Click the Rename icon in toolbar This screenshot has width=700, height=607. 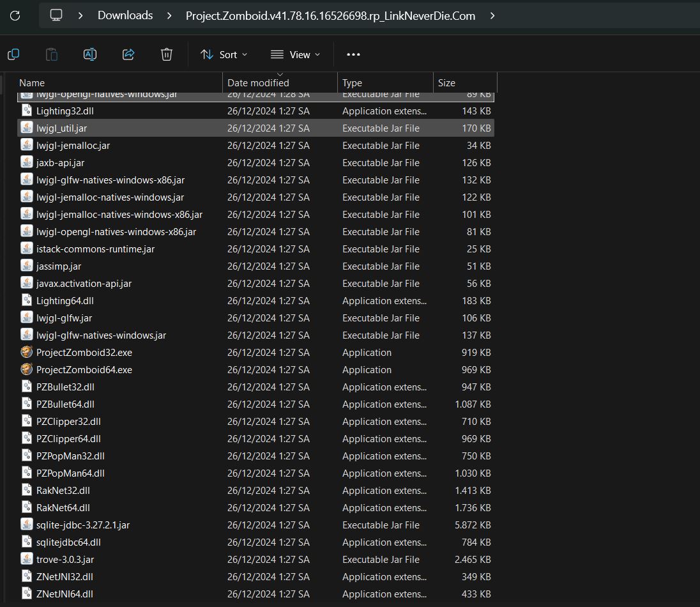(90, 54)
